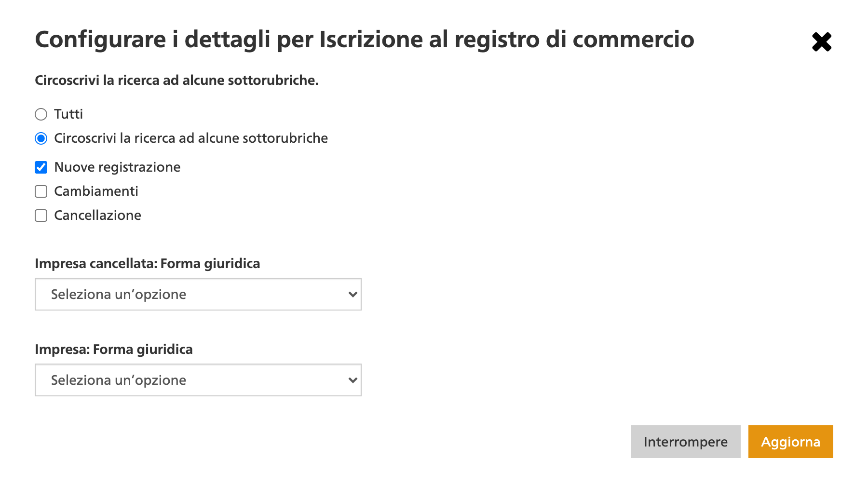Viewport: 868px width, 487px height.
Task: Confirm with the orange Aggiorna button
Action: 790,442
